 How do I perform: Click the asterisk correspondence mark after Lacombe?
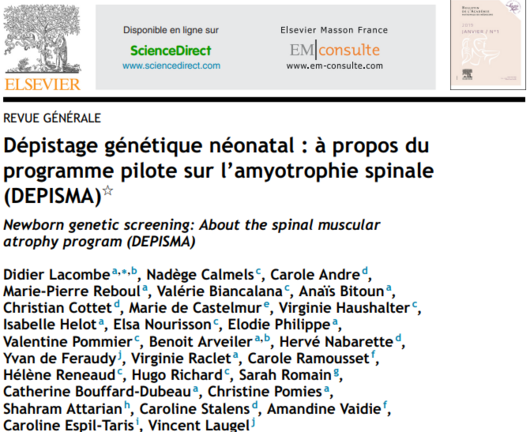coord(124,271)
